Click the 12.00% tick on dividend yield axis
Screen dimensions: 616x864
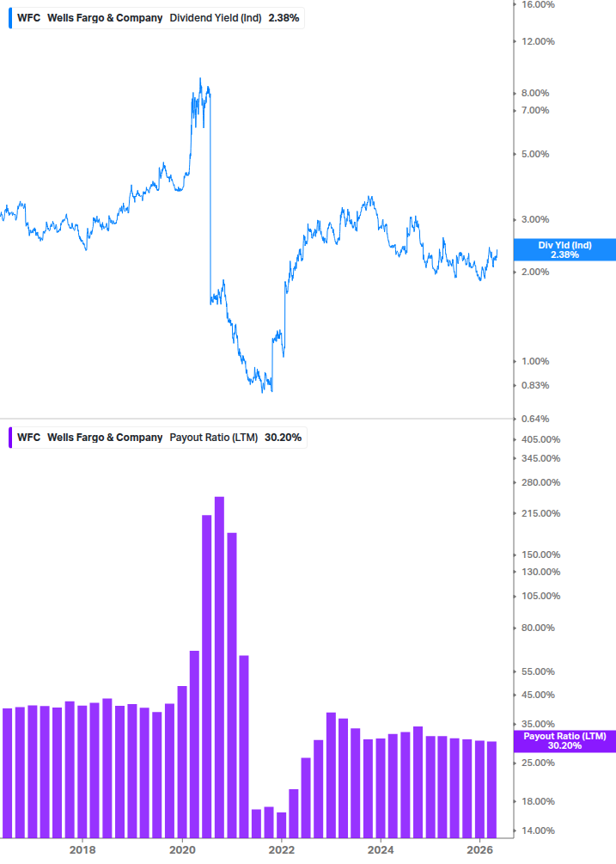(538, 41)
